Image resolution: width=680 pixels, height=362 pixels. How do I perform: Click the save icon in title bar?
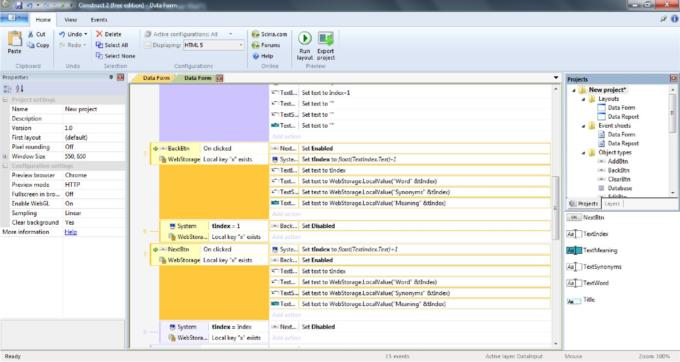click(19, 5)
